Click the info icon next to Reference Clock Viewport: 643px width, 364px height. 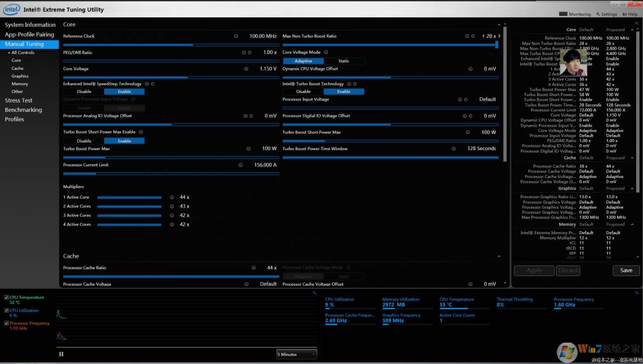pyautogui.click(x=236, y=36)
